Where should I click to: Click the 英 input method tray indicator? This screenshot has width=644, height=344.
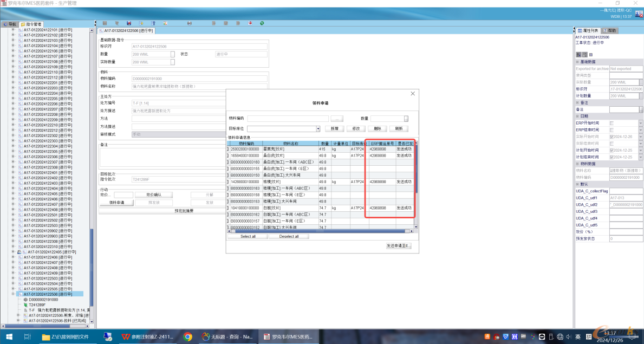click(577, 336)
